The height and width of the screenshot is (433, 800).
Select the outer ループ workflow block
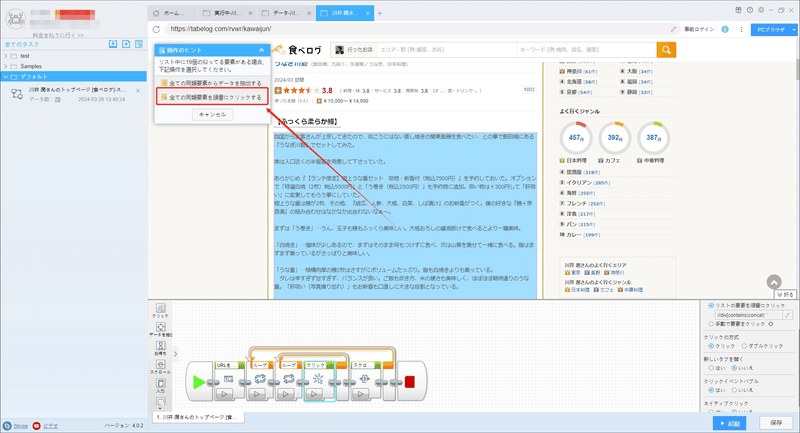pyautogui.click(x=260, y=379)
